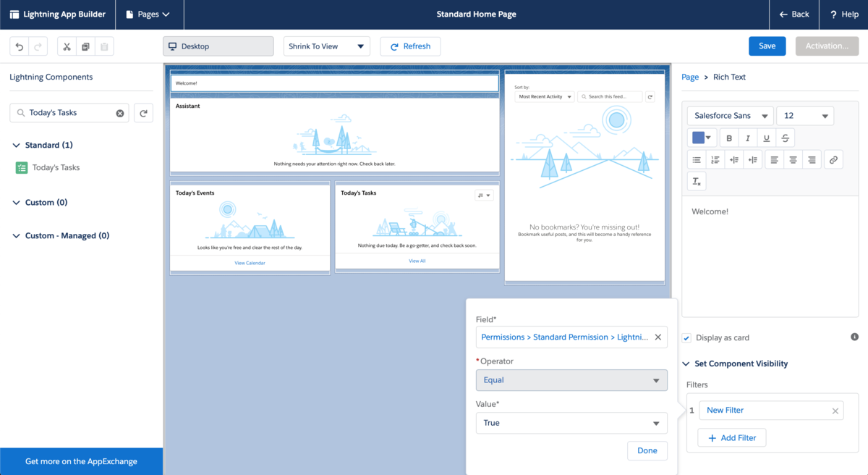Image resolution: width=868 pixels, height=475 pixels.
Task: Click the Activation button
Action: pos(827,46)
